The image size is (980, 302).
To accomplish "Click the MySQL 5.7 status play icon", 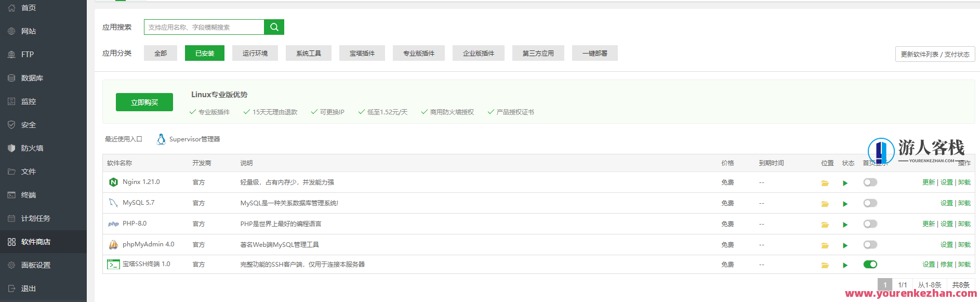I will pos(845,204).
